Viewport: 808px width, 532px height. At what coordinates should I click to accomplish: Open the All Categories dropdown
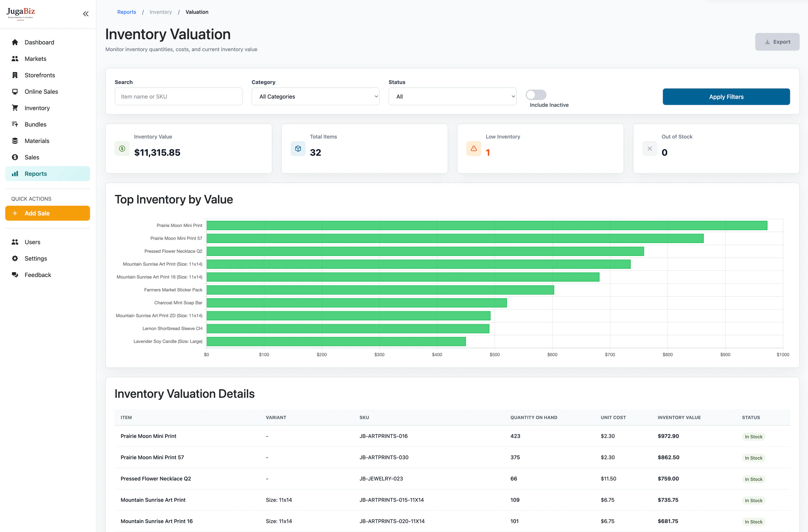pos(315,97)
